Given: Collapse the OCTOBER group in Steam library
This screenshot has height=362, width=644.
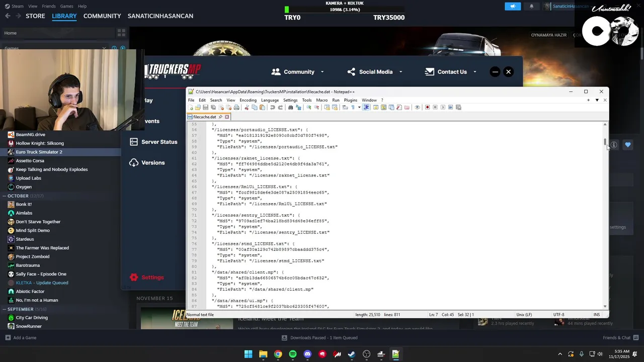Looking at the screenshot, I should tap(4, 196).
